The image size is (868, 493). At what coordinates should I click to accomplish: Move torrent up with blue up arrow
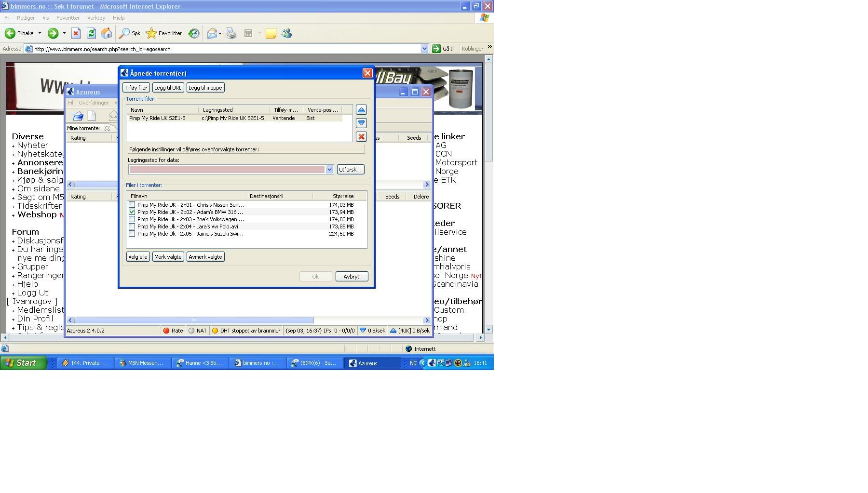tap(361, 110)
